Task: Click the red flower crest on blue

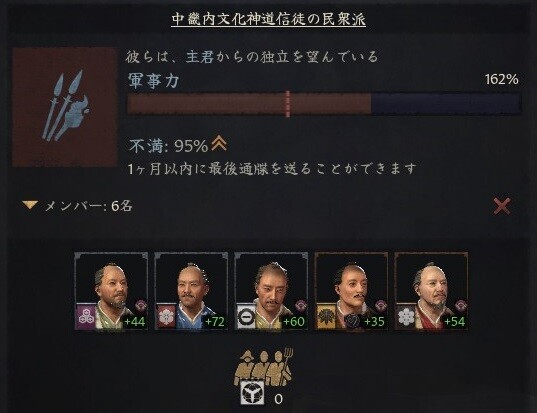Action: pos(165,317)
